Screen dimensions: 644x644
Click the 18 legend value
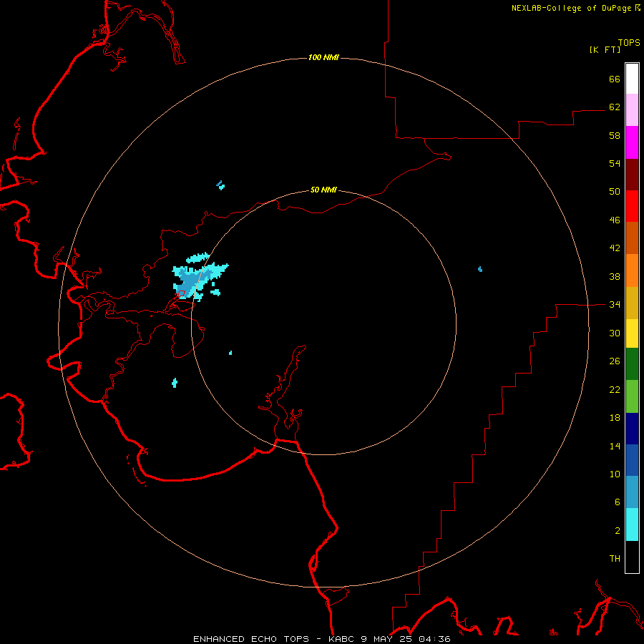[615, 418]
